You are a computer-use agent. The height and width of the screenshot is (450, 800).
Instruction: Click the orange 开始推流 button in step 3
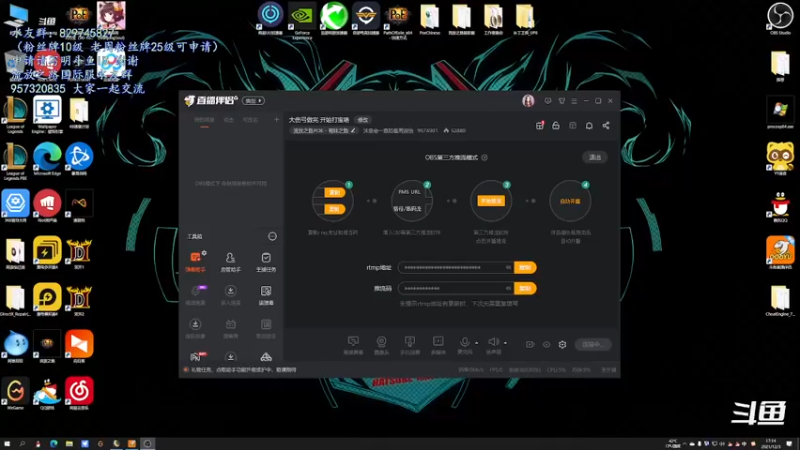tap(491, 201)
